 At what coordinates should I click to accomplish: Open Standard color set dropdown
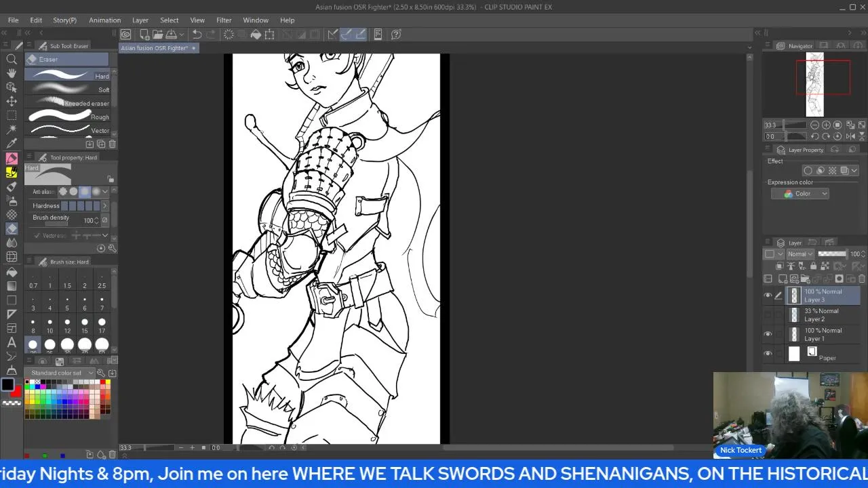pyautogui.click(x=60, y=373)
